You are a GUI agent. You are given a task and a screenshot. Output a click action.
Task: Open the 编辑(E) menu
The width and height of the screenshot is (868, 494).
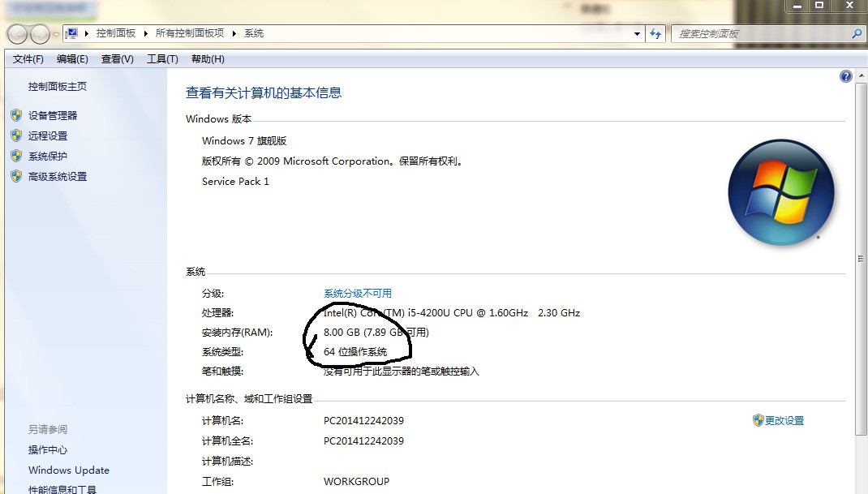72,58
